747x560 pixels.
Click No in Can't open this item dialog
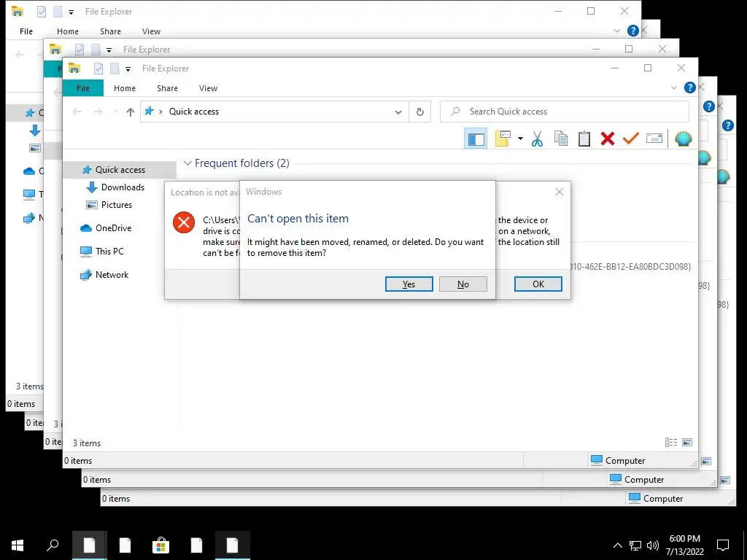pyautogui.click(x=462, y=284)
